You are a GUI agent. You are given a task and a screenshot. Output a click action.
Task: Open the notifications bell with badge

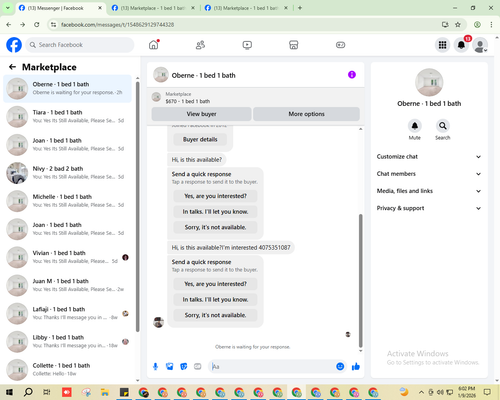pos(461,45)
